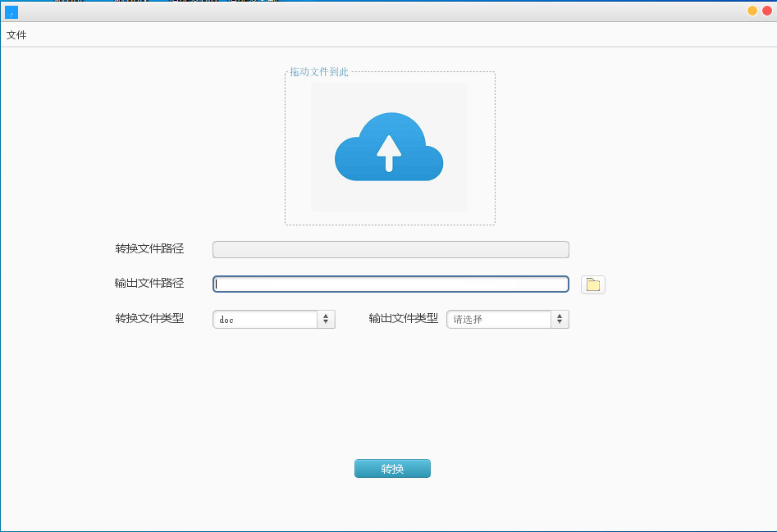Click the 输出文件类型 label
Screen dimensions: 777x532
[403, 319]
